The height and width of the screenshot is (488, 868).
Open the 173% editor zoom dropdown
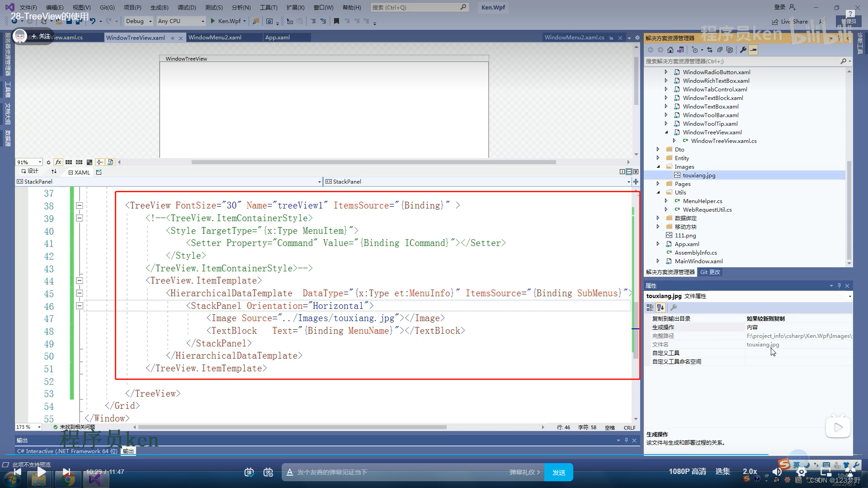point(28,427)
